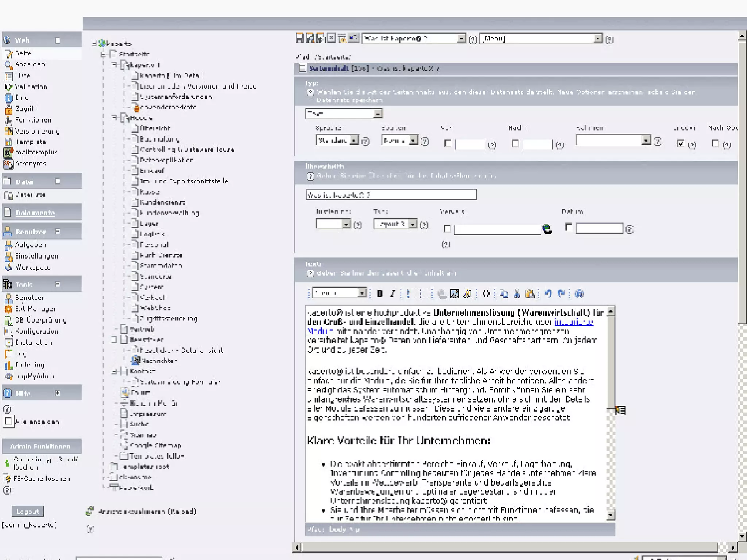The image size is (747, 560).
Task: Click the Nachrichten page icon in tree
Action: 136,361
